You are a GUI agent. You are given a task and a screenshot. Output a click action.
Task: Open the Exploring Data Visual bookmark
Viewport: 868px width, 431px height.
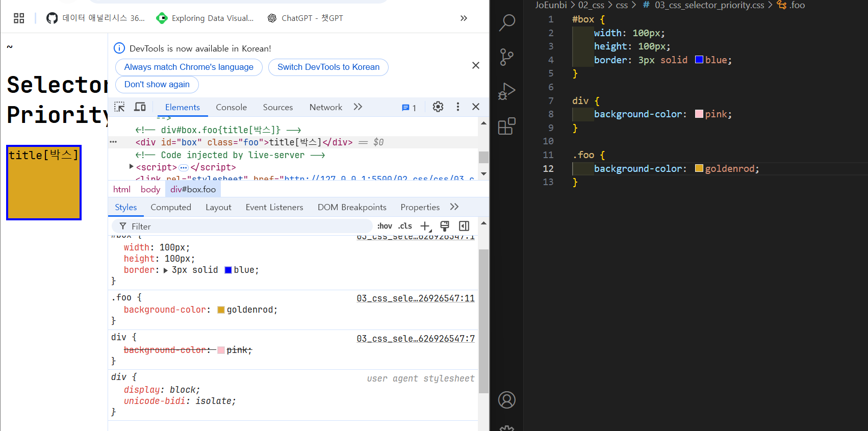point(205,18)
